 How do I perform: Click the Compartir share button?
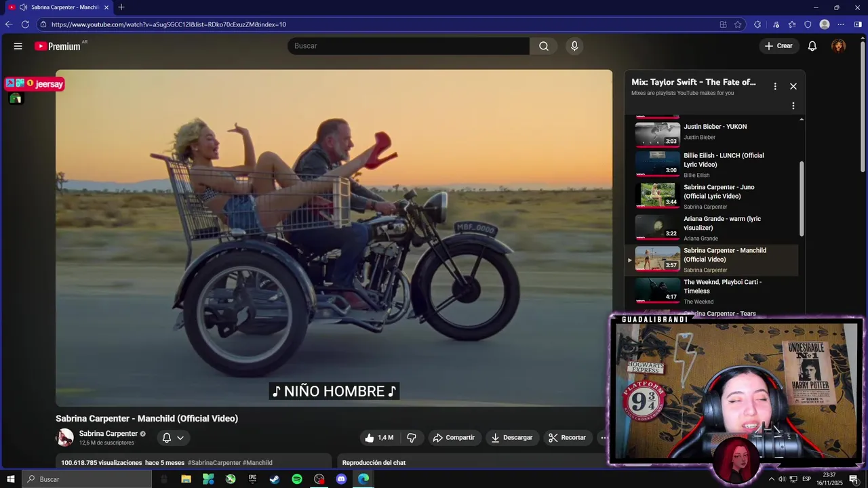[x=454, y=438]
